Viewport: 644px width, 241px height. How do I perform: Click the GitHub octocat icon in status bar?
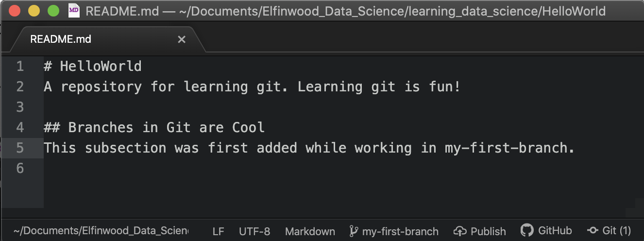[x=527, y=230]
